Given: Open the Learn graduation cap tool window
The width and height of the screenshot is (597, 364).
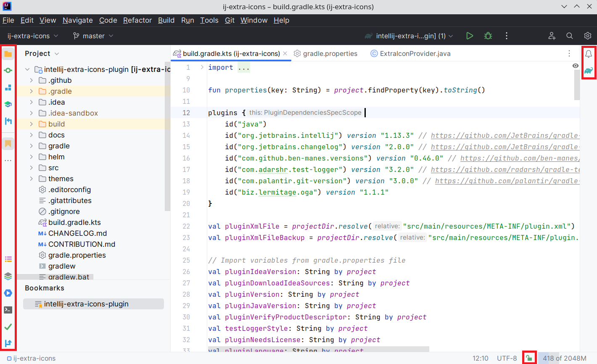Looking at the screenshot, I should pyautogui.click(x=8, y=104).
